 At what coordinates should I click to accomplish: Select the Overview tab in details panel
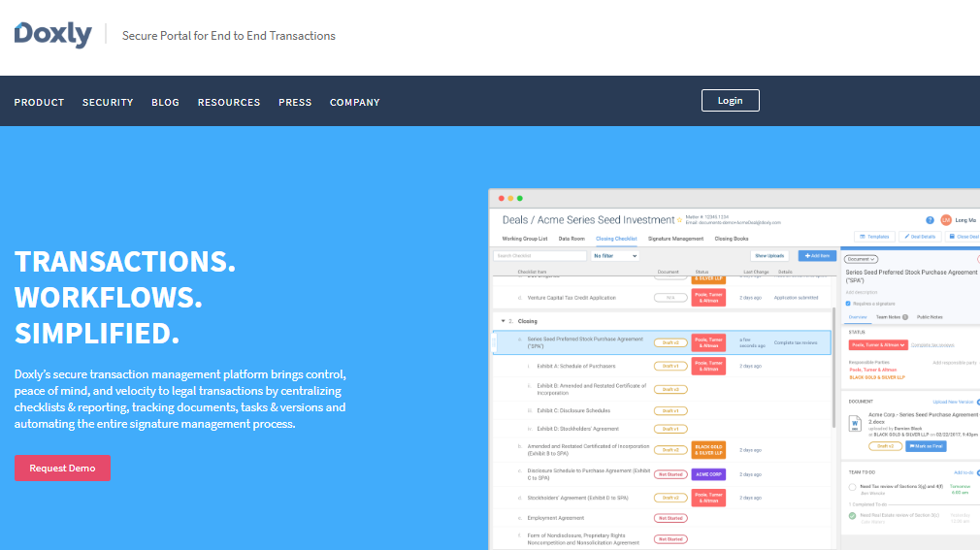coord(857,317)
